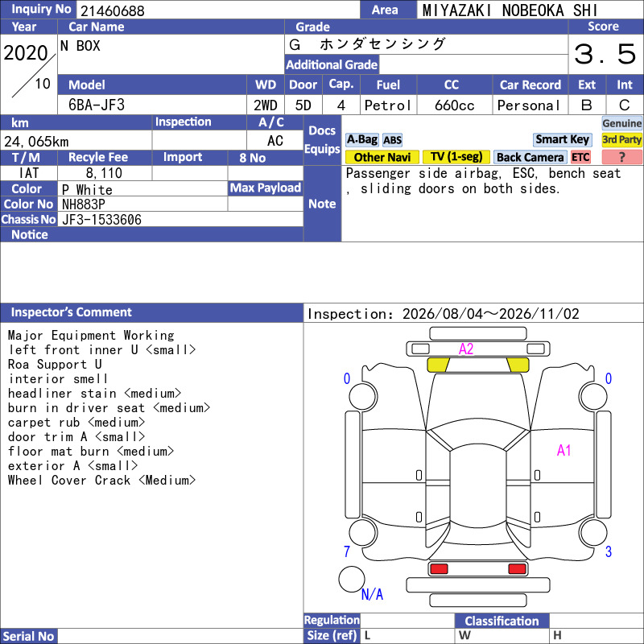The width and height of the screenshot is (644, 644).
Task: Click the ABS equipment badge
Action: 392,140
